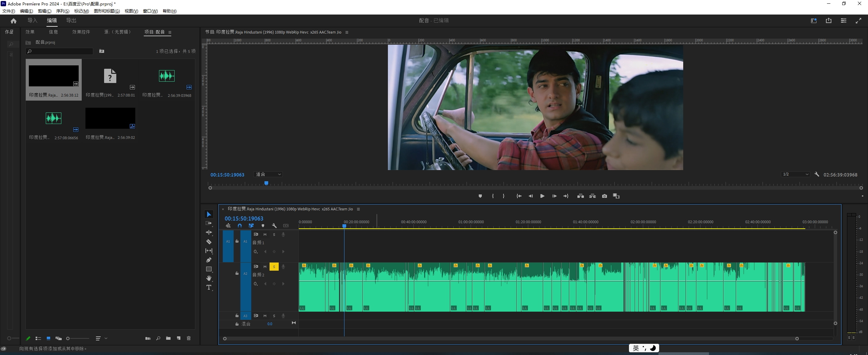Image resolution: width=868 pixels, height=355 pixels.
Task: Select the Hand tool
Action: [209, 278]
